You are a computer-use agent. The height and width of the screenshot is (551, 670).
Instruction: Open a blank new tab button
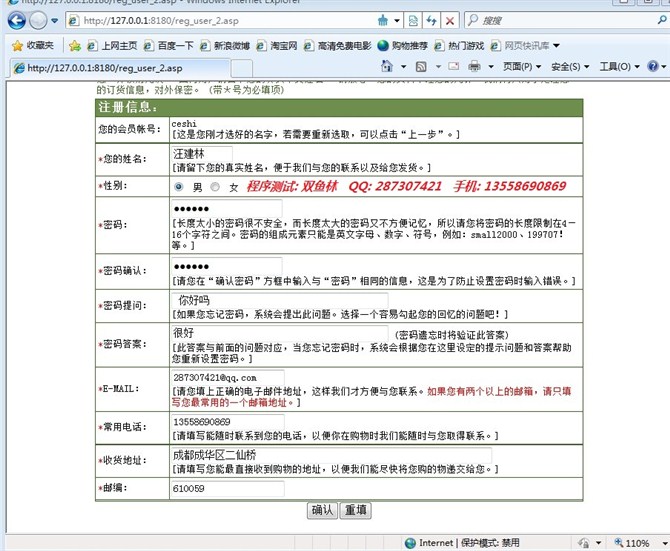point(241,68)
